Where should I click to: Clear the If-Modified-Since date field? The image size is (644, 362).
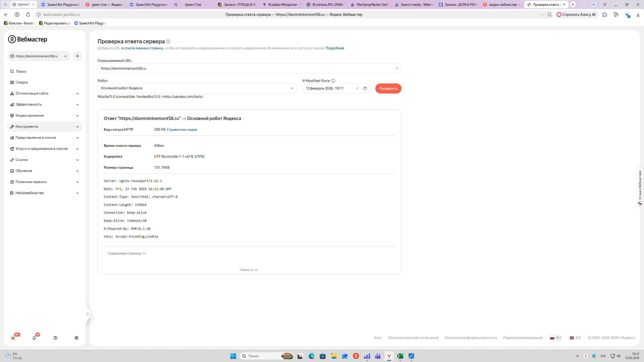point(357,88)
